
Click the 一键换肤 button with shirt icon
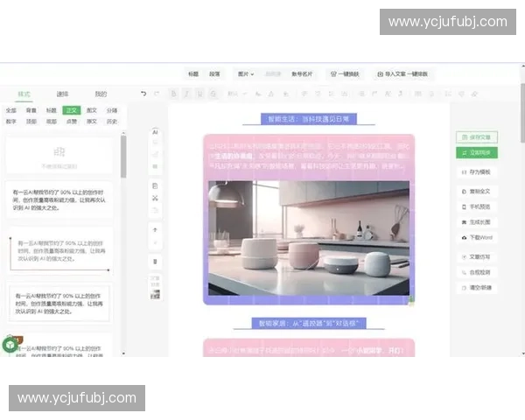coord(345,74)
